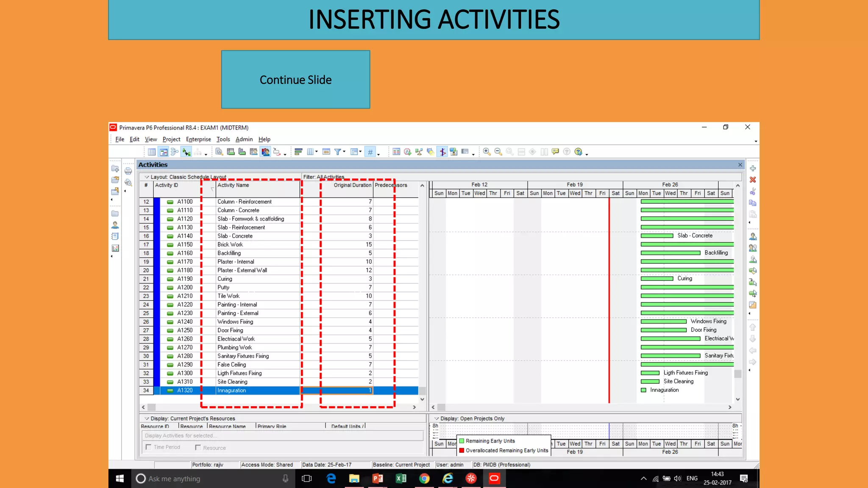
Task: Expand the Layout: Classic Schedule Layout dropdown
Action: pyautogui.click(x=147, y=177)
